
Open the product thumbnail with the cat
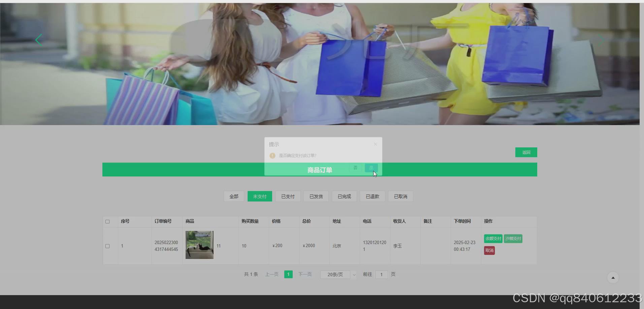tap(199, 245)
